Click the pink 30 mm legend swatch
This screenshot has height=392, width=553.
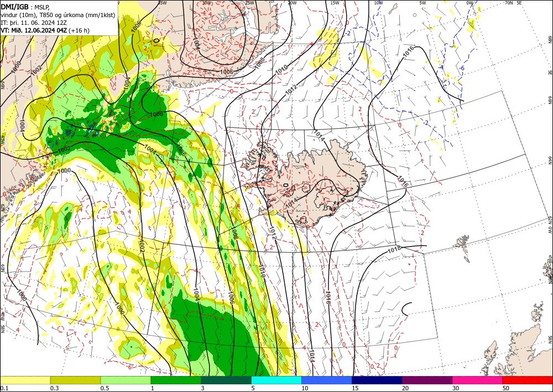(x=478, y=380)
